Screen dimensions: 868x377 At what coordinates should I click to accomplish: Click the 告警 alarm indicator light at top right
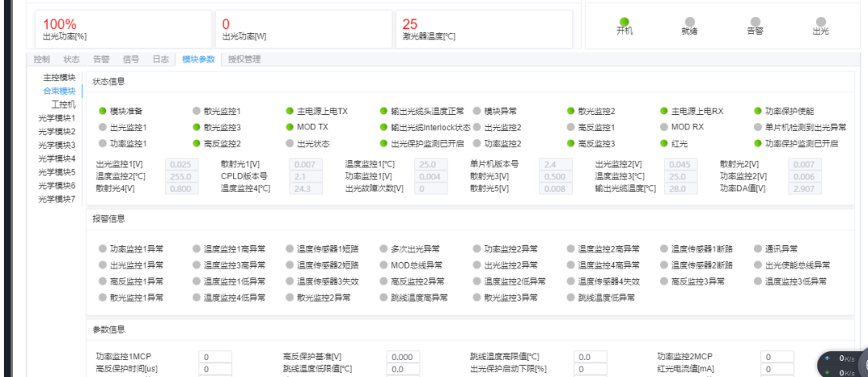755,22
